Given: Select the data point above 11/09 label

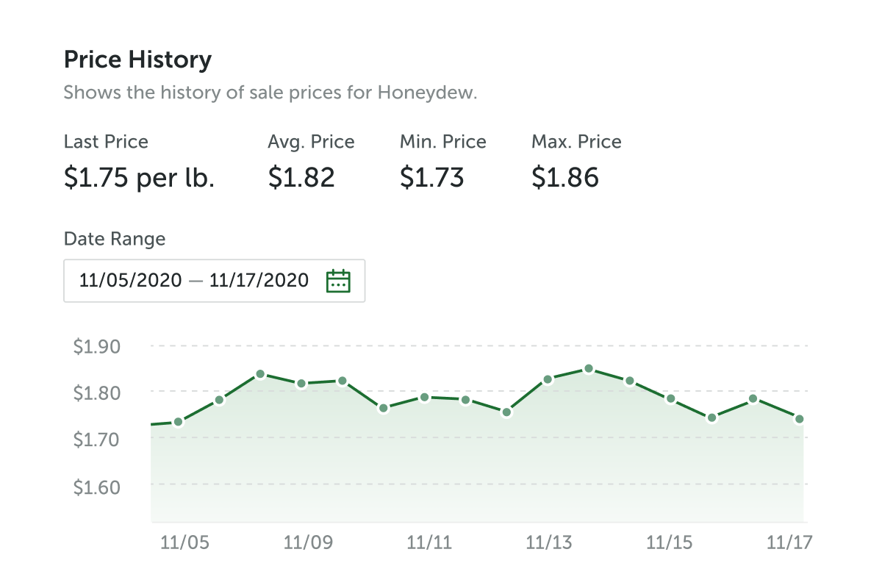Looking at the screenshot, I should point(301,384).
